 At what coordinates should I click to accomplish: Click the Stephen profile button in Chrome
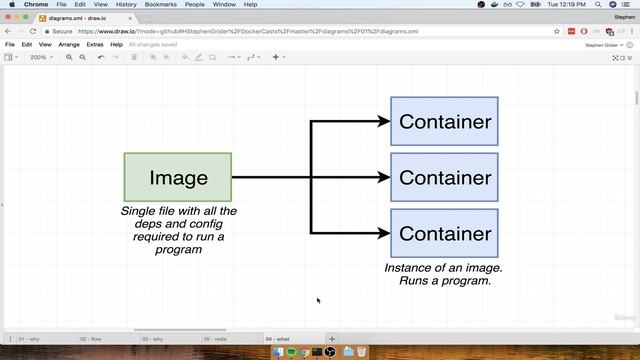tap(624, 17)
